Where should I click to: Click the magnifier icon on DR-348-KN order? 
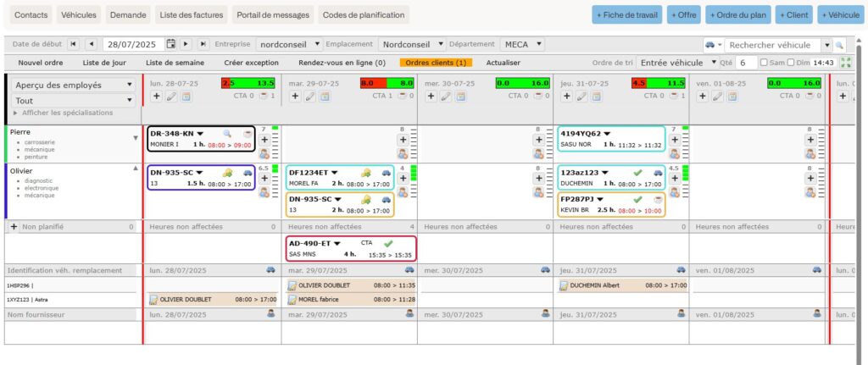click(226, 134)
